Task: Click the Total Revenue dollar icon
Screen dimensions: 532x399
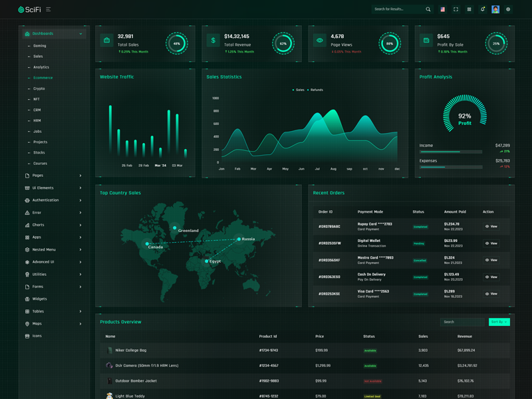Action: 213,41
